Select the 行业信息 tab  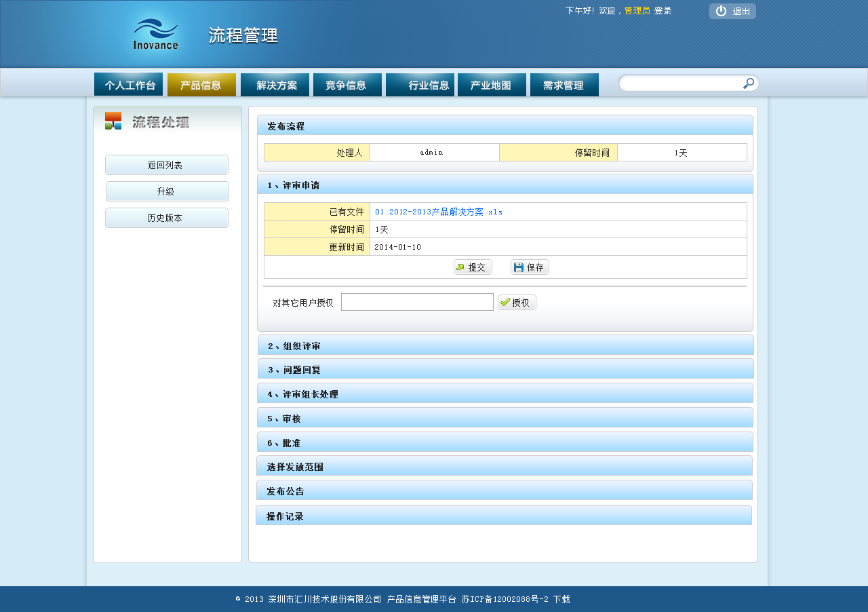click(420, 85)
